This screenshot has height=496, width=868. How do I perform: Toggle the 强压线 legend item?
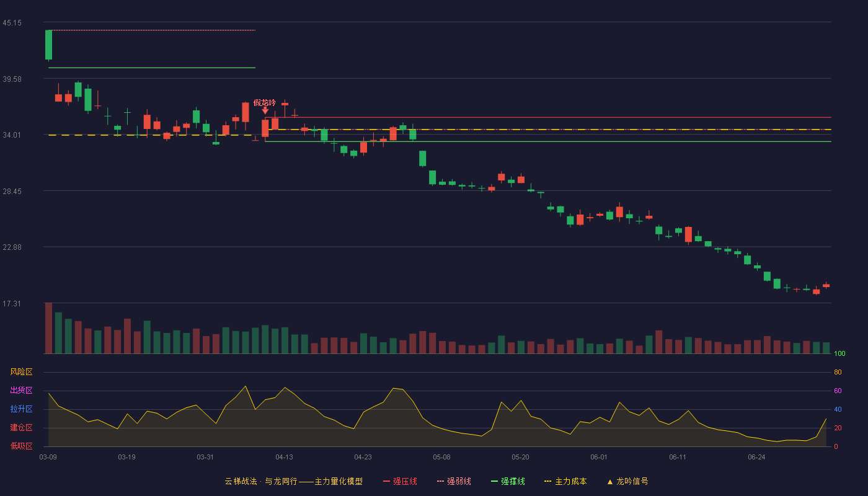point(400,481)
